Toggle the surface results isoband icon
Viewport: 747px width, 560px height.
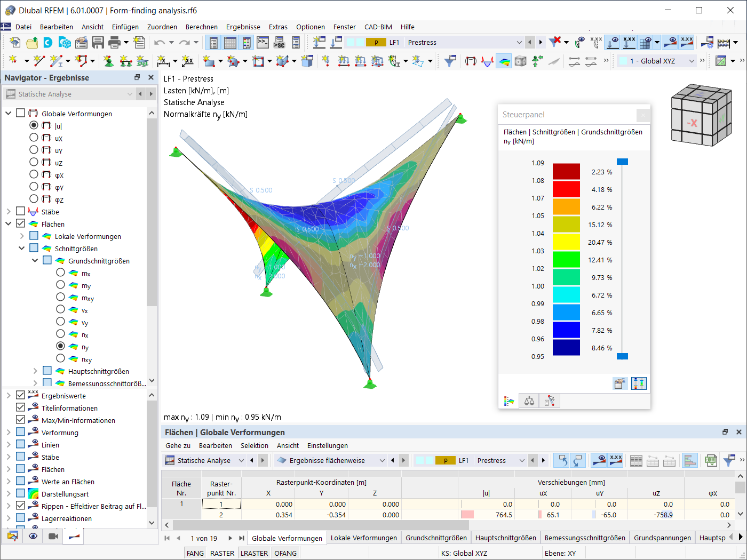pos(504,61)
